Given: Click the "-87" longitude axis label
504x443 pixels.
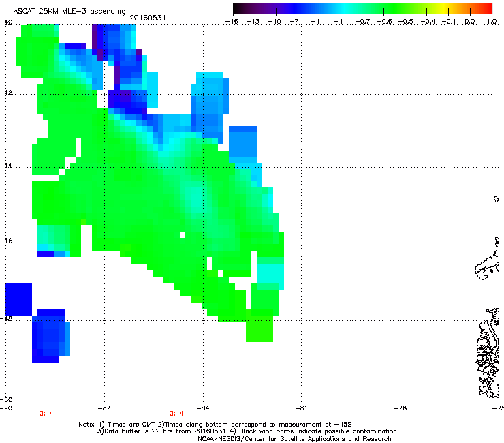Looking at the screenshot, I should point(104,408).
